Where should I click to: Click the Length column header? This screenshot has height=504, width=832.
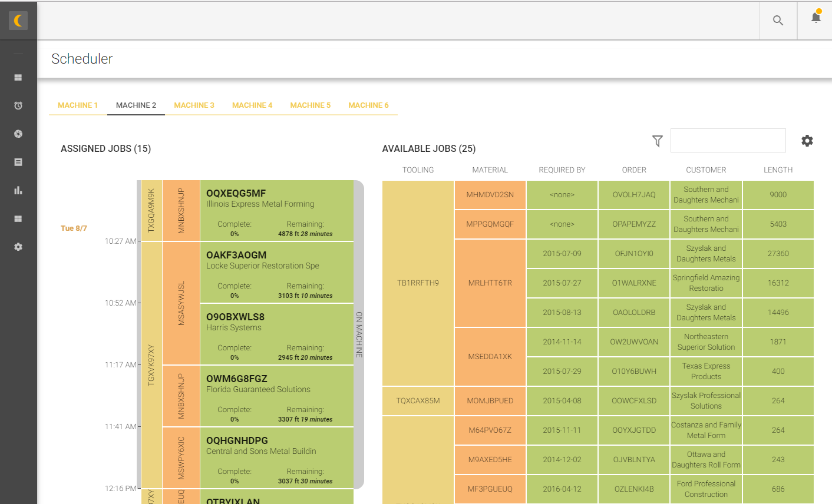coord(778,170)
